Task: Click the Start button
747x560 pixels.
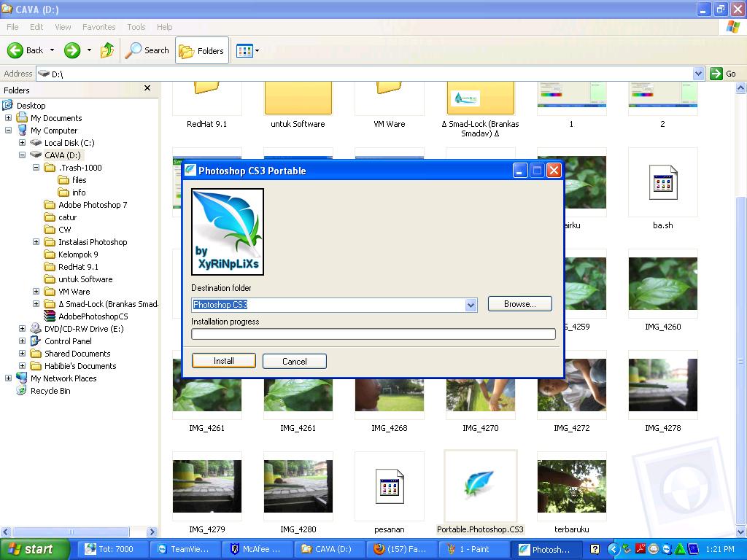Action: [x=35, y=549]
